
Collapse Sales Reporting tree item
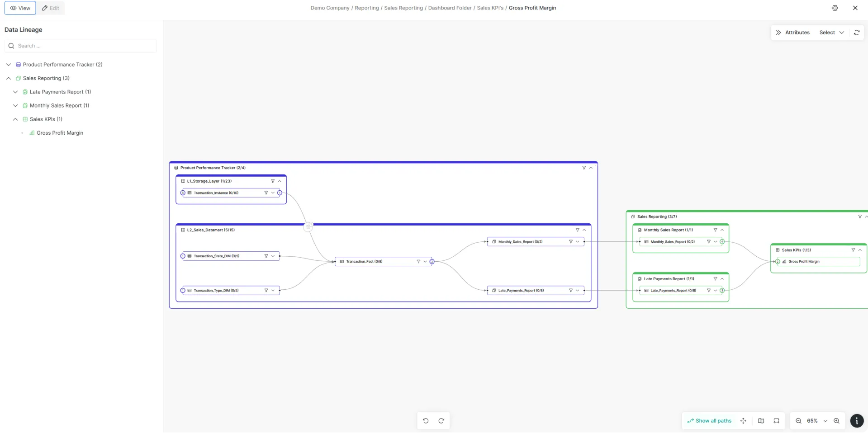click(9, 78)
